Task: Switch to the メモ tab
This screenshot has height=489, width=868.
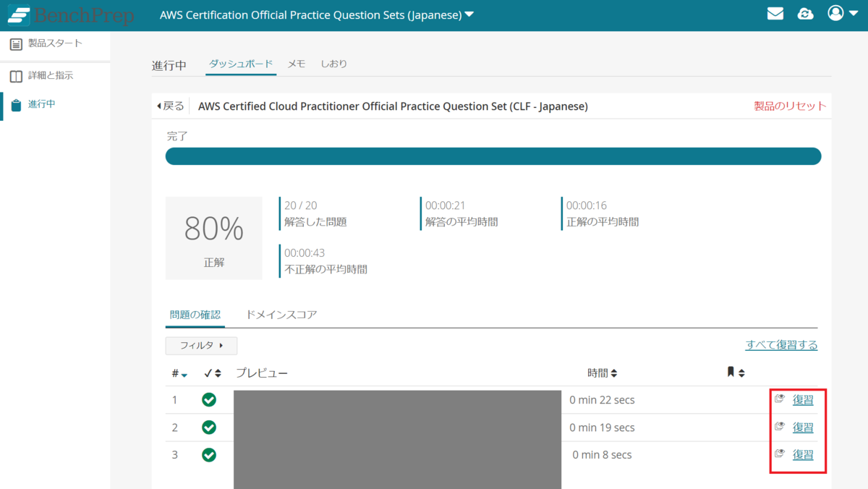Action: [297, 64]
